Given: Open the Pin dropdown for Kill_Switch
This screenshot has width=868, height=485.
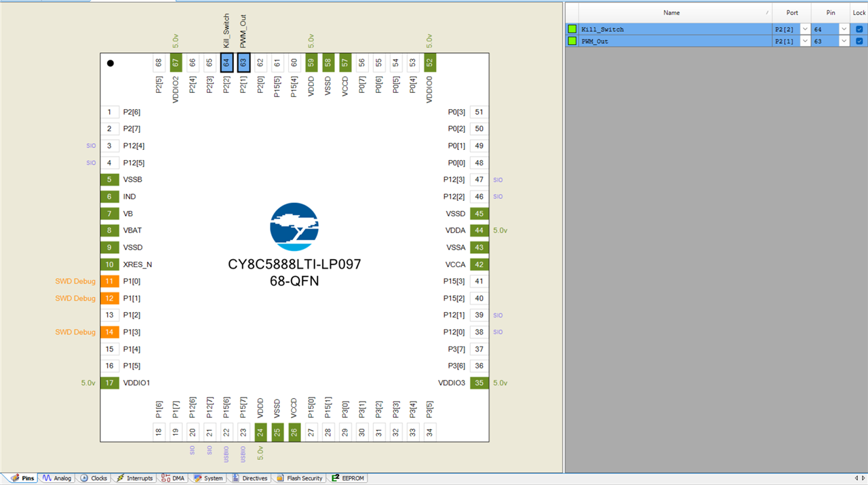Looking at the screenshot, I should (844, 29).
